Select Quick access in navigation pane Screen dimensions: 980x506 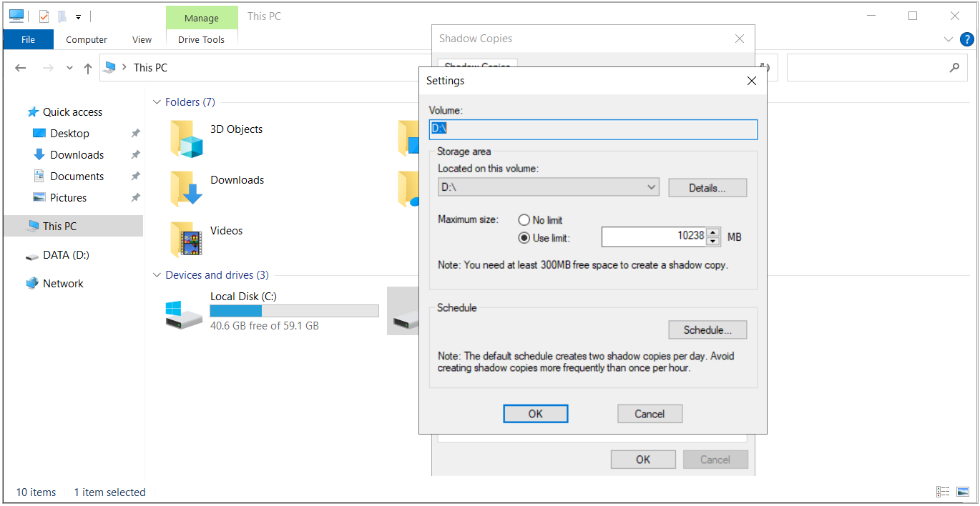click(72, 112)
